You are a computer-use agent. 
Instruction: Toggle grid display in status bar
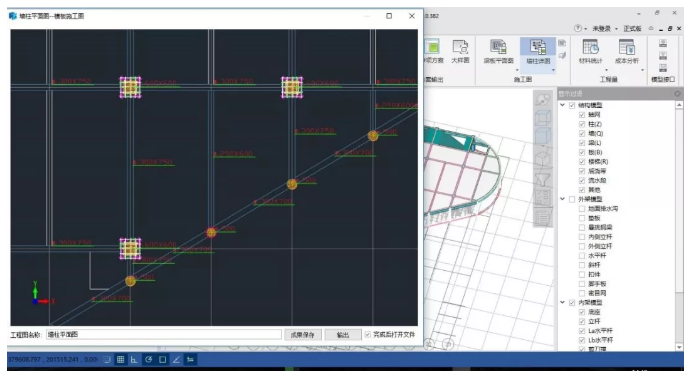(x=120, y=360)
